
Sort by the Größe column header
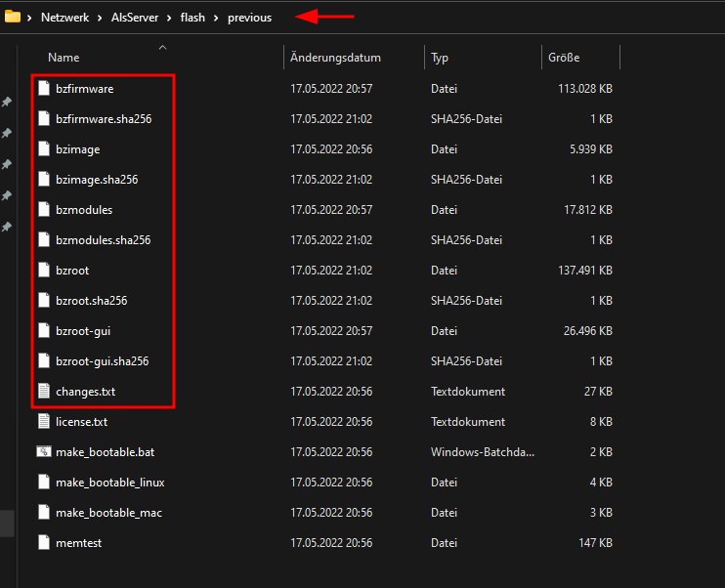tap(564, 58)
